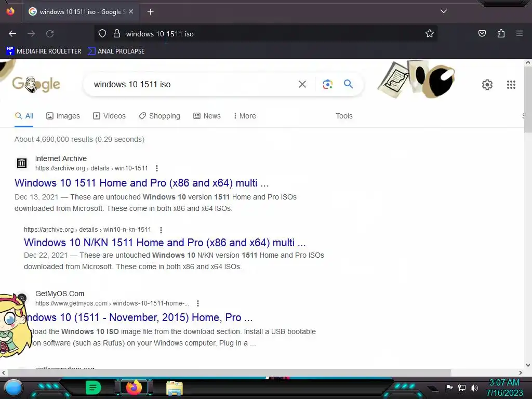Screen dimensions: 532x399
Task: Open the Firefox hamburger menu
Action: pos(520,33)
